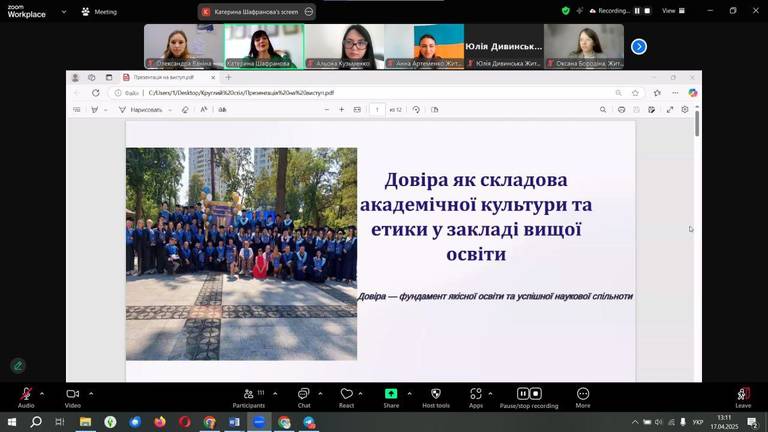Open screen share options ellipsis menu
This screenshot has width=768, height=432.
coord(309,12)
